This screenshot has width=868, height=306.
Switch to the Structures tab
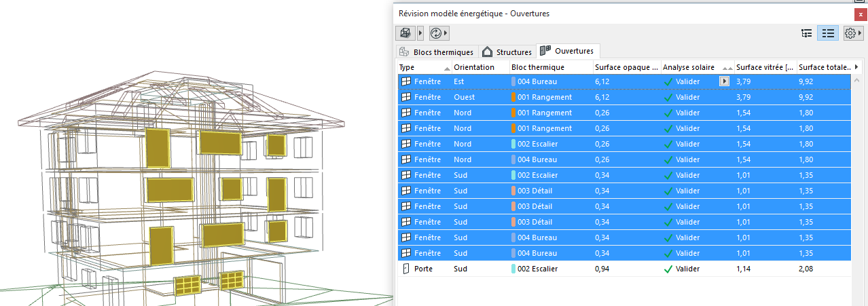507,52
